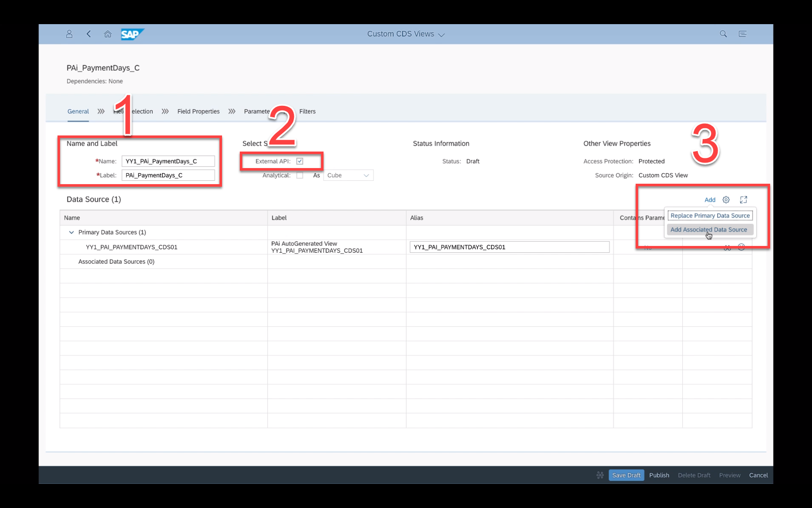This screenshot has width=812, height=508.
Task: Click the back navigation arrow
Action: tap(89, 34)
